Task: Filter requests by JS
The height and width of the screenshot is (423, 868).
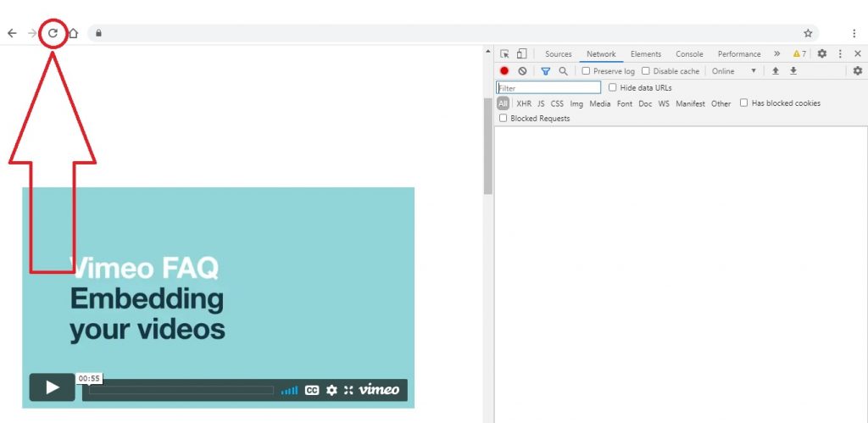Action: pyautogui.click(x=541, y=103)
